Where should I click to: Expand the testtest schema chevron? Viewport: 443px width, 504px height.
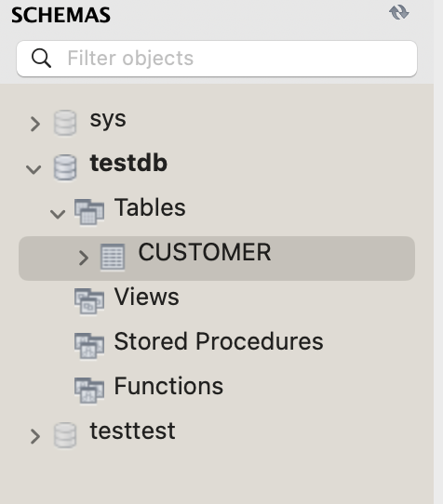coord(35,436)
